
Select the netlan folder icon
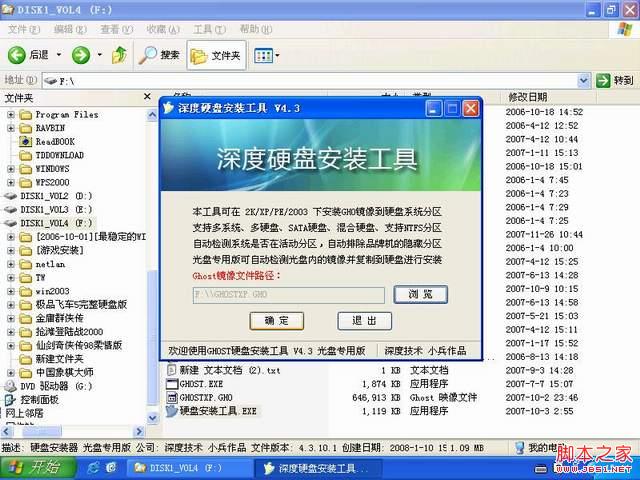click(x=25, y=264)
